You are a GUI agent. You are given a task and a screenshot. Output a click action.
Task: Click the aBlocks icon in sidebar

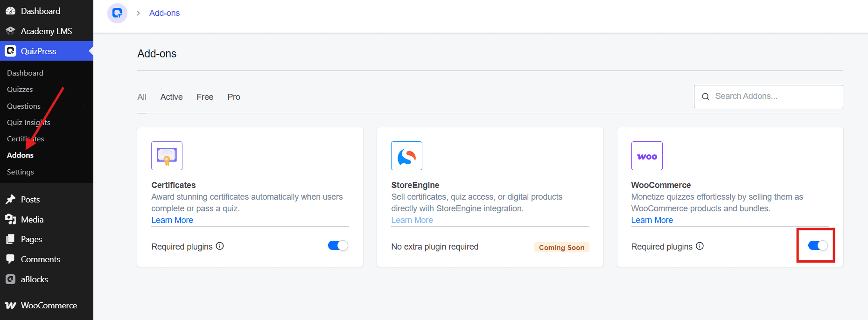[10, 279]
